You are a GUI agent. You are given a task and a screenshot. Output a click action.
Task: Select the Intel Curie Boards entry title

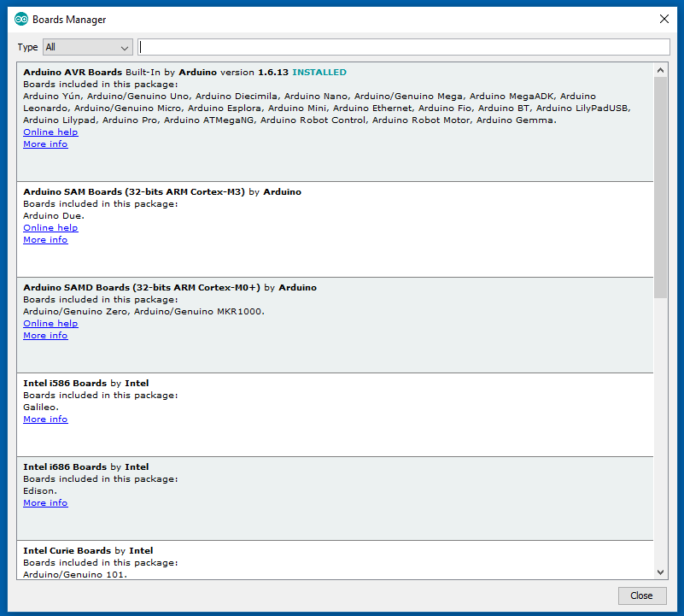67,550
